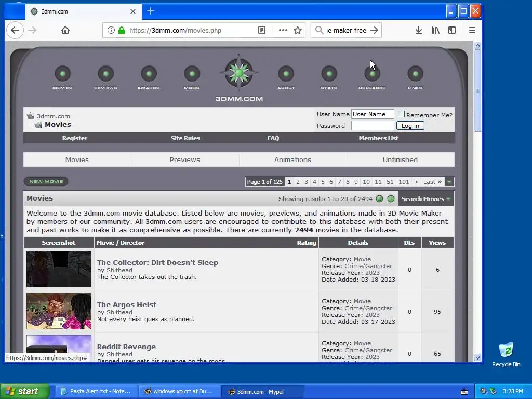Expand the Search Movies dropdown
Viewport: 532px width, 399px height.
pos(426,199)
